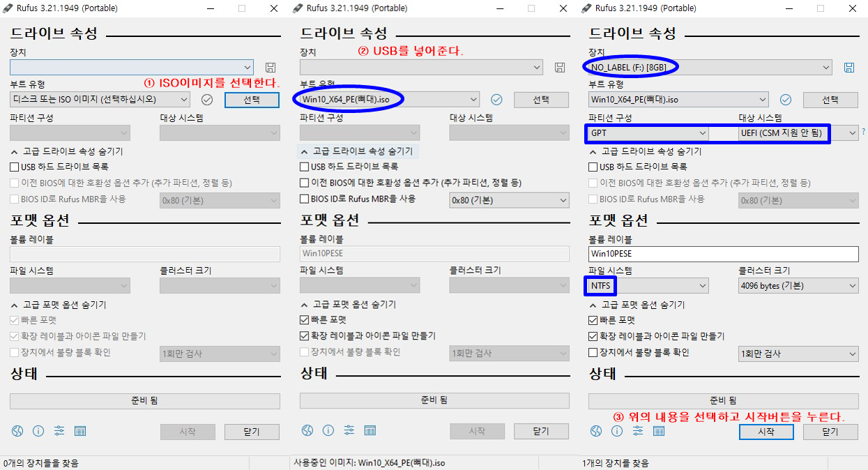This screenshot has width=868, height=470.
Task: Show the log icon in right Rufus window
Action: coord(659,431)
